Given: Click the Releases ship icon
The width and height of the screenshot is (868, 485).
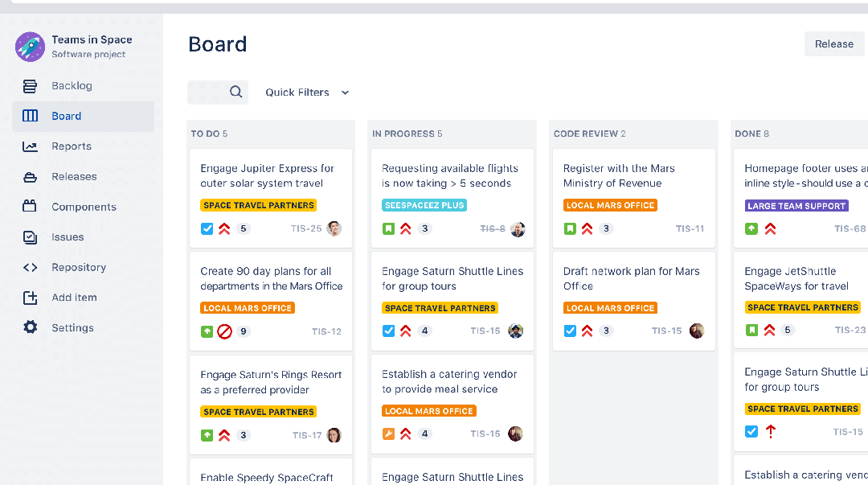Looking at the screenshot, I should pyautogui.click(x=30, y=177).
